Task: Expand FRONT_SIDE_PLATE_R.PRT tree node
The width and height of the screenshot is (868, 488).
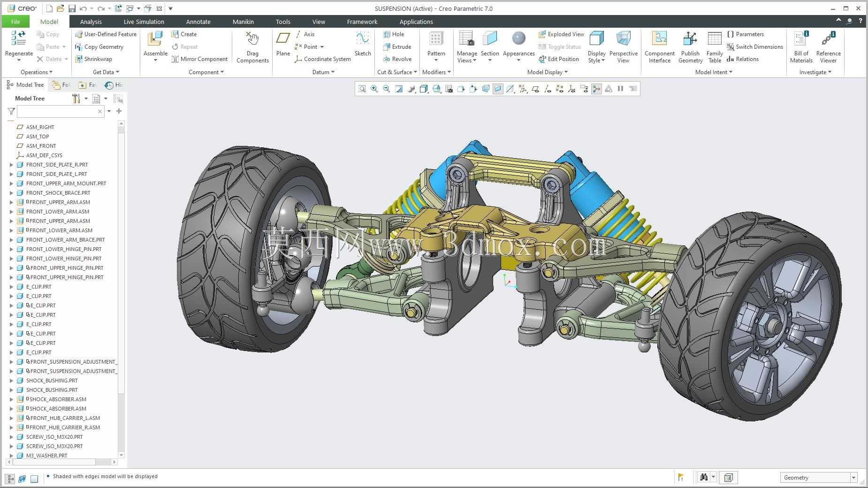Action: tap(12, 165)
